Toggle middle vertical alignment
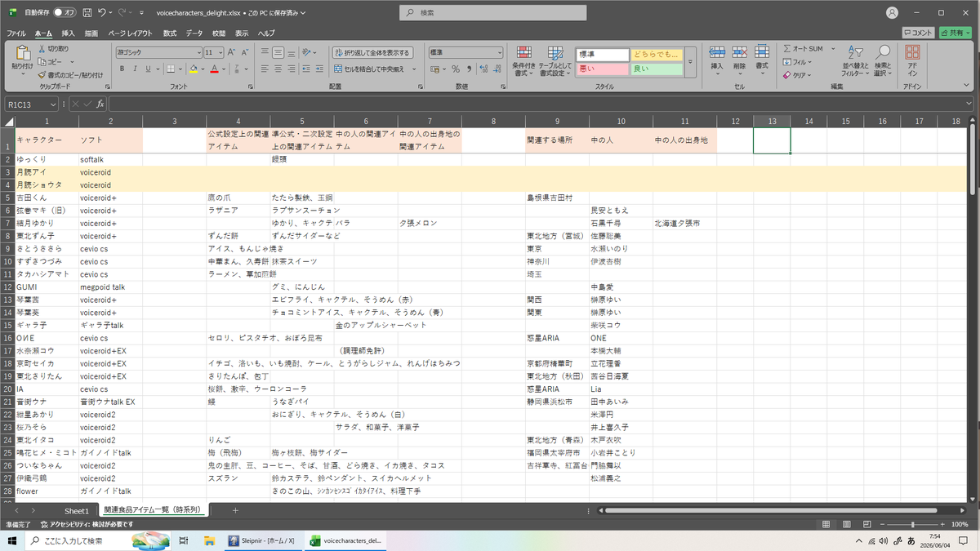The image size is (980, 551). (x=278, y=52)
